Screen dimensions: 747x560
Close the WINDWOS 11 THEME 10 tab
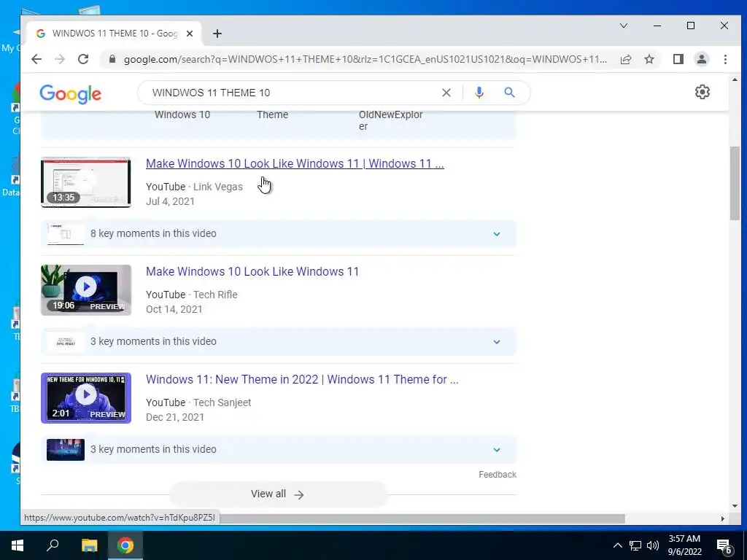click(x=190, y=34)
